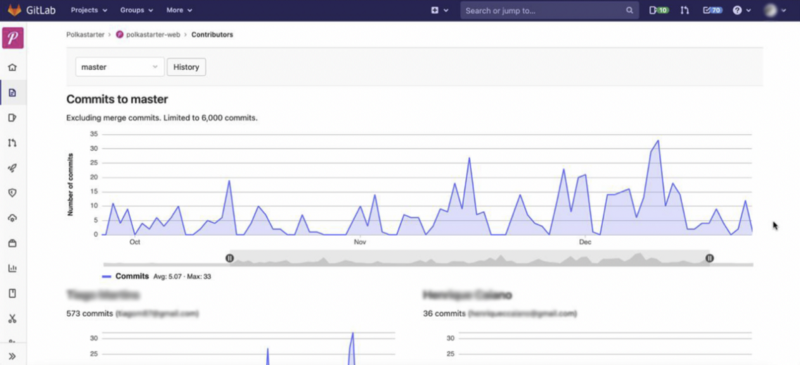
Task: Open Merge Requests icon in left sidebar
Action: tap(13, 142)
